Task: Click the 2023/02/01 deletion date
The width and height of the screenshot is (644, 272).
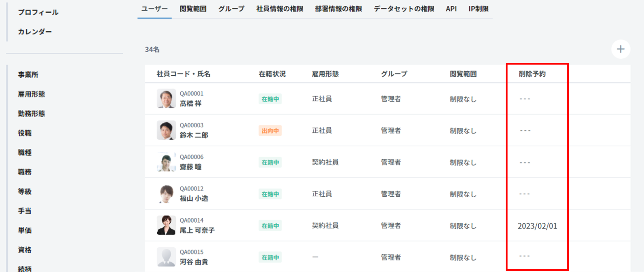Action: pos(537,226)
